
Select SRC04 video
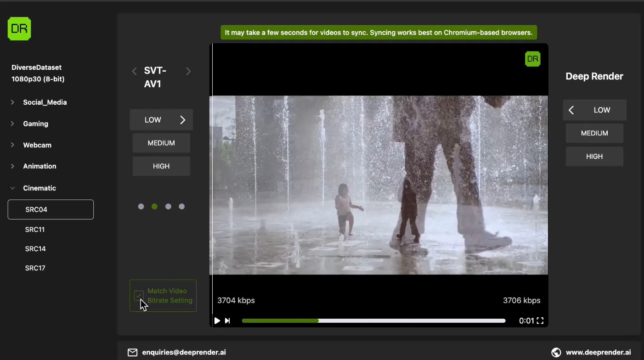pyautogui.click(x=51, y=209)
